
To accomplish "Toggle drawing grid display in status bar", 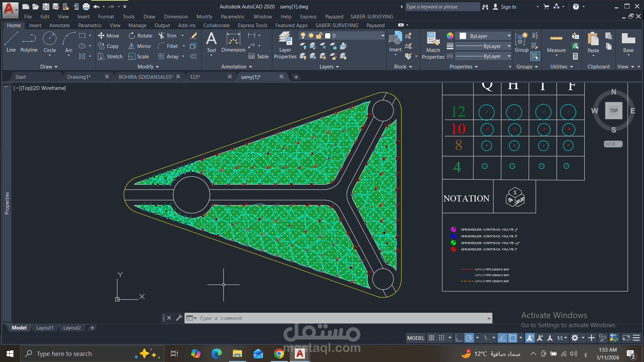I will [431, 338].
